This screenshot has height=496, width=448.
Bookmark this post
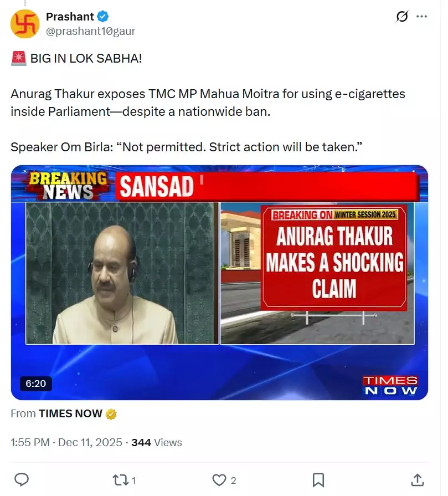click(318, 480)
